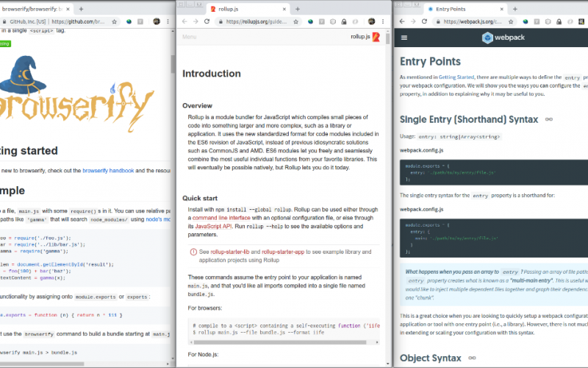Open the Getting Started link on webpack page

[456, 77]
